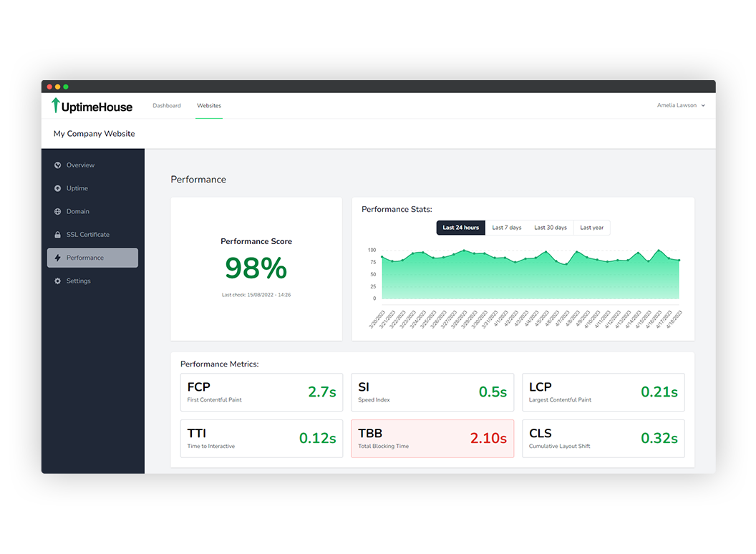Viewport: 756px width, 554px height.
Task: Click the Performance lightning bolt icon
Action: tap(58, 258)
